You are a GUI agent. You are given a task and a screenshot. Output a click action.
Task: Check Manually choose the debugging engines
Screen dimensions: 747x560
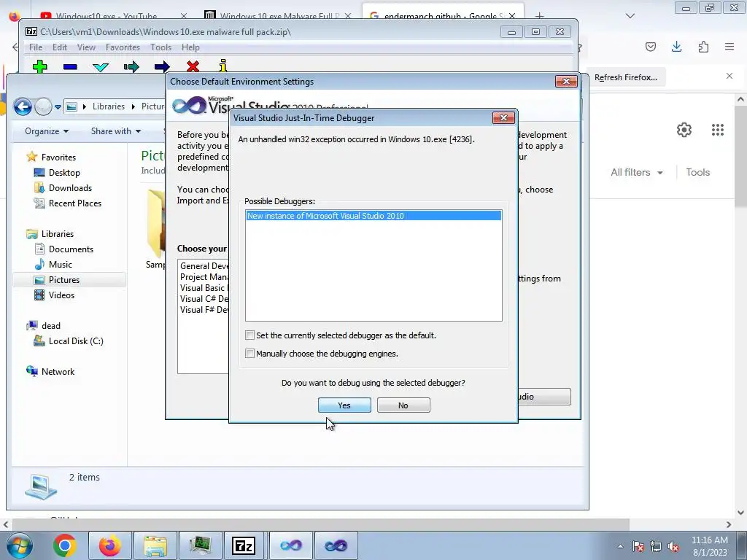[249, 354]
